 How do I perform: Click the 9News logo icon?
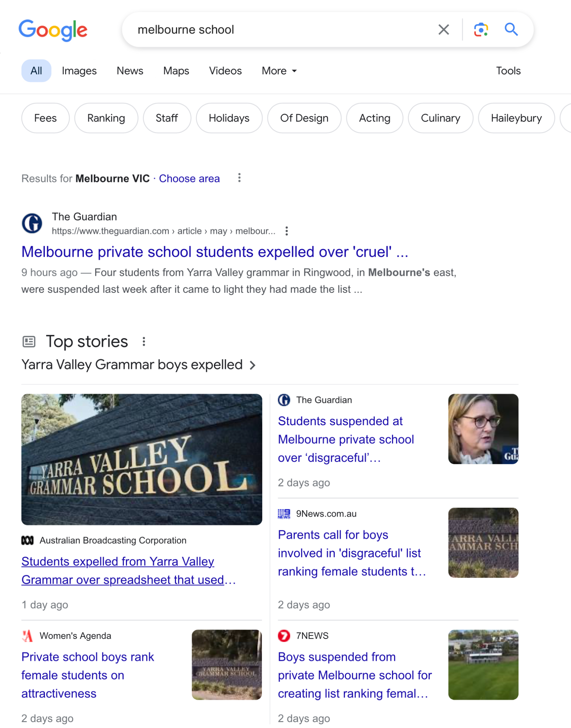(x=284, y=514)
